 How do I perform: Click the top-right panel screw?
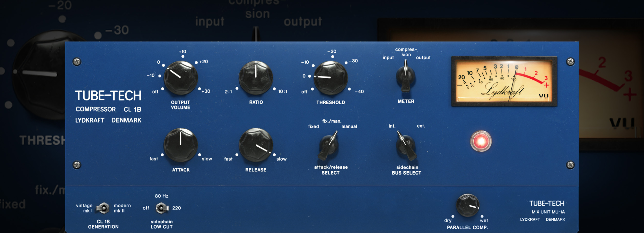point(570,62)
